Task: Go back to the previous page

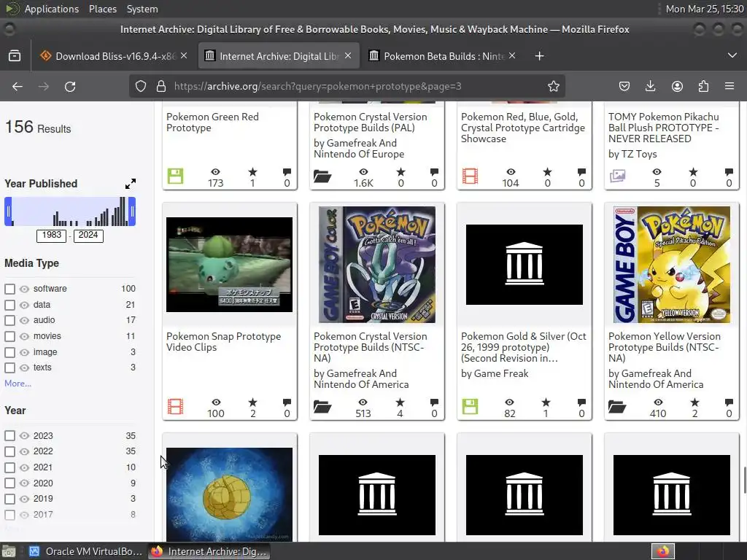Action: point(18,86)
